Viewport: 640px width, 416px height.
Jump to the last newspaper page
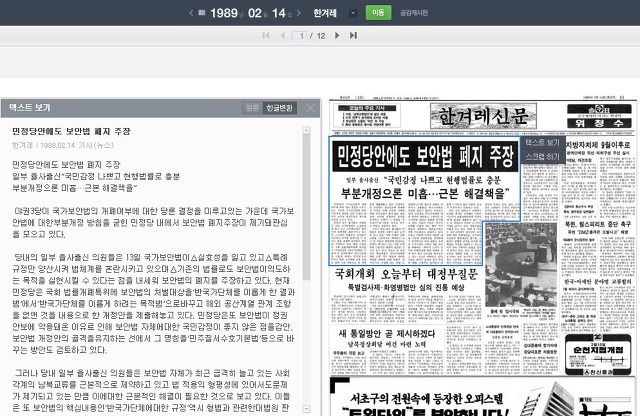tap(353, 36)
